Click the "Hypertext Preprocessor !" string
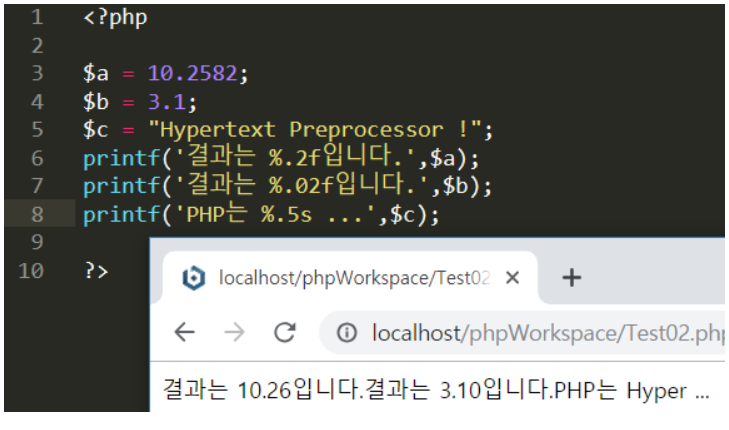The image size is (729, 430). click(x=315, y=130)
